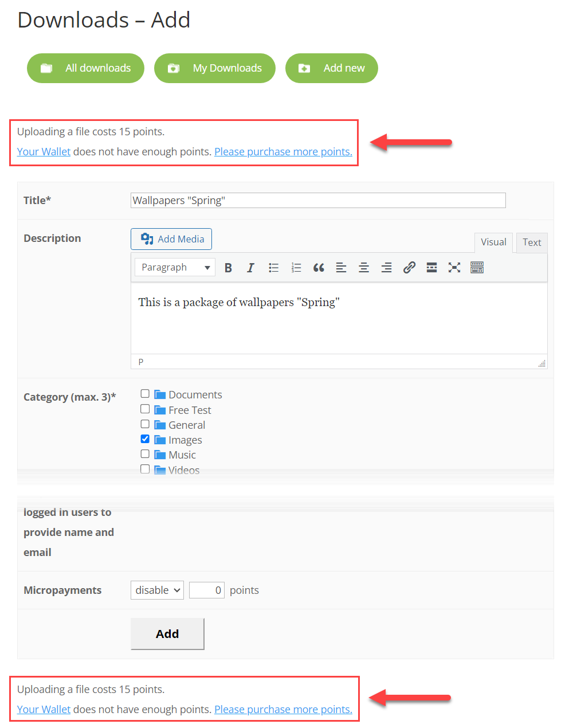
Task: Click the Micropayments points number field
Action: 207,590
